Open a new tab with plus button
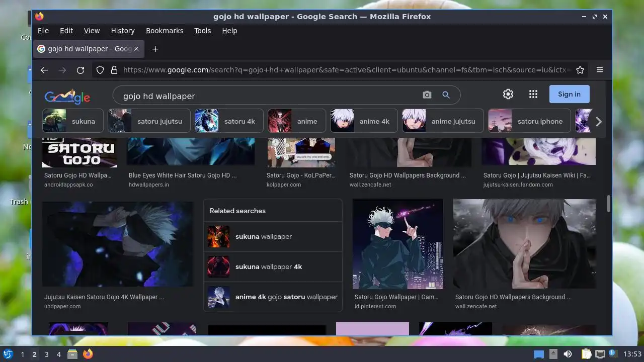The height and width of the screenshot is (362, 644). click(155, 49)
